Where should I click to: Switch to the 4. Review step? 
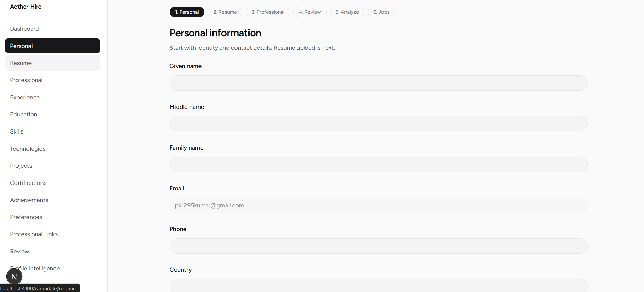pos(310,12)
